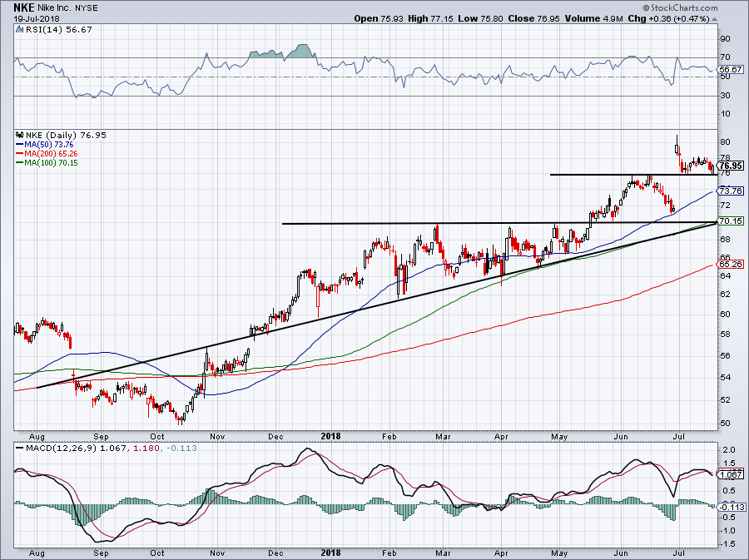Click the 65.26 MA(200) price tag on axis
The width and height of the screenshot is (749, 560).
click(731, 264)
